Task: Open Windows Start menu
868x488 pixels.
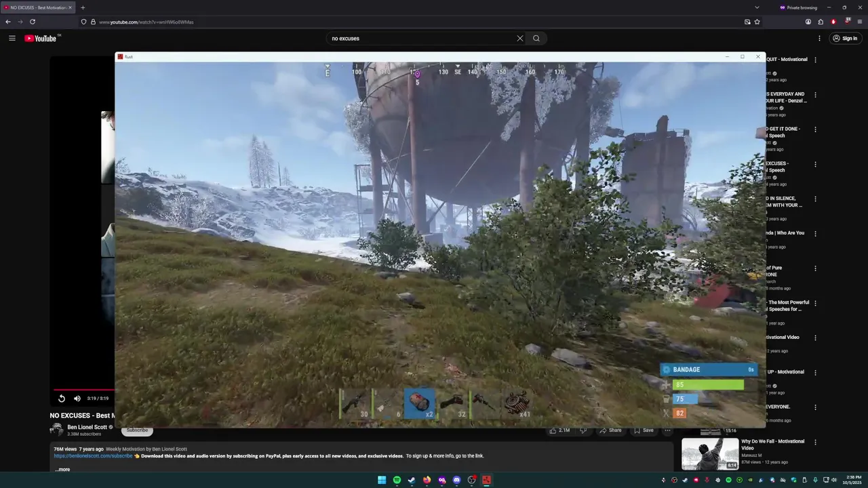Action: click(382, 480)
